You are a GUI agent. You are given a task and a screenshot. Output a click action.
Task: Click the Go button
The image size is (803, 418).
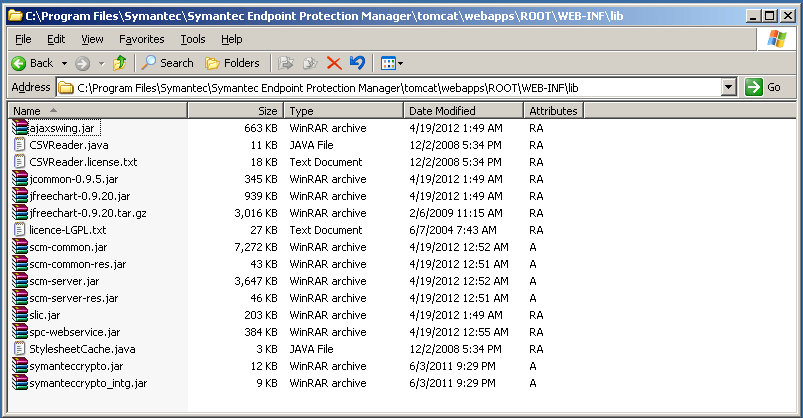763,88
